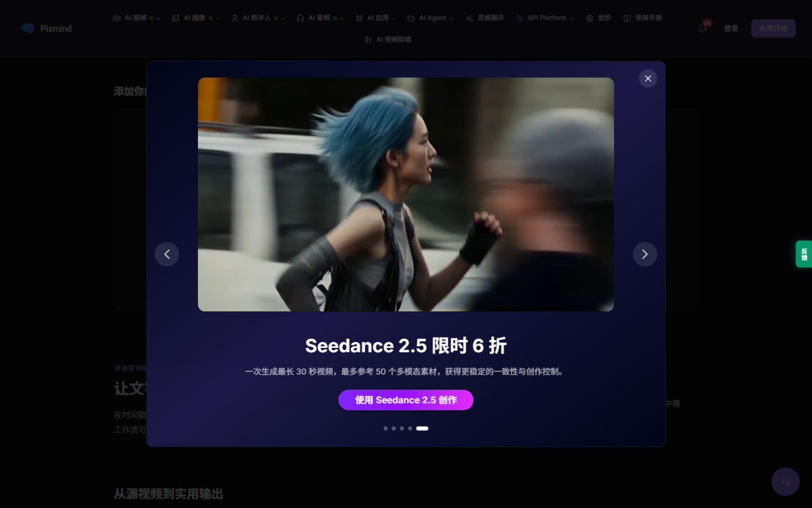Open the notifications bell
812x508 pixels.
click(x=702, y=28)
